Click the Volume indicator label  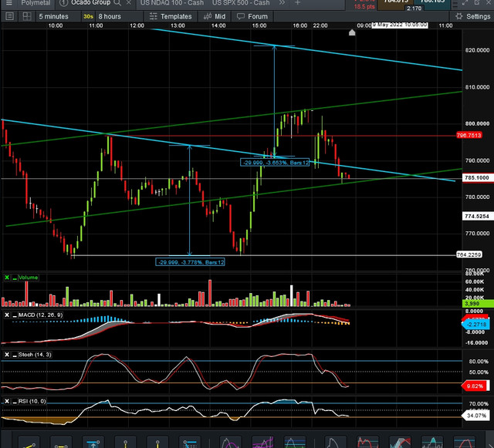pyautogui.click(x=28, y=278)
